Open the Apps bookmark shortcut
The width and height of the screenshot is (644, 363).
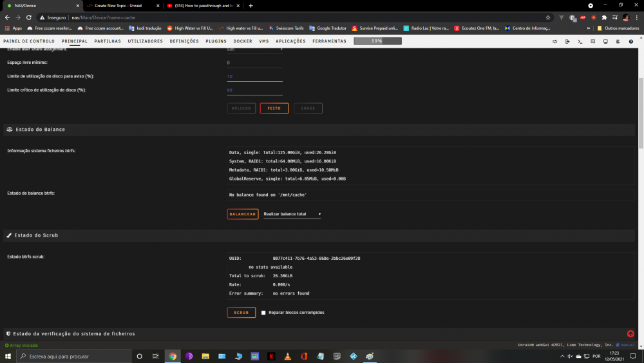(14, 28)
